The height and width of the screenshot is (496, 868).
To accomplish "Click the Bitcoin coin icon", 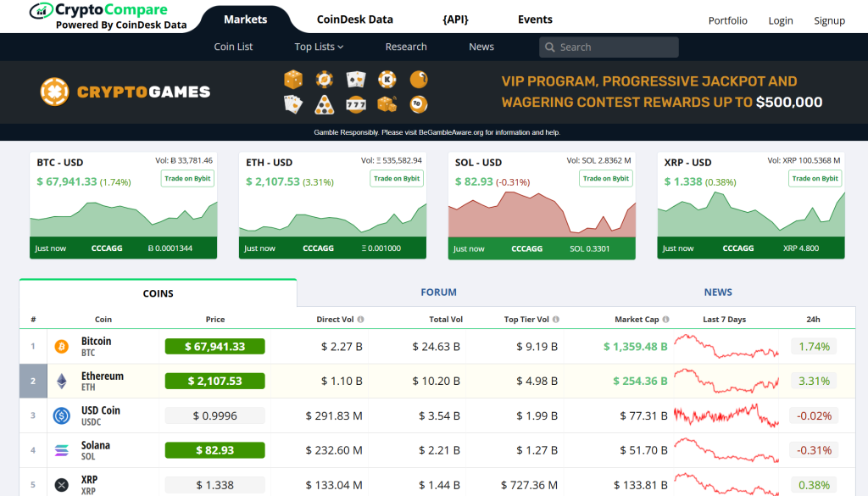I will coord(61,346).
